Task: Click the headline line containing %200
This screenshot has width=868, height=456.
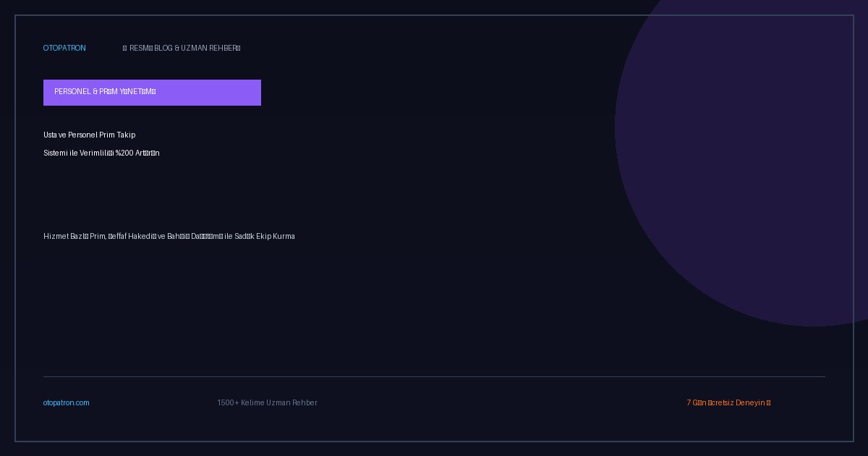Action: [x=101, y=153]
